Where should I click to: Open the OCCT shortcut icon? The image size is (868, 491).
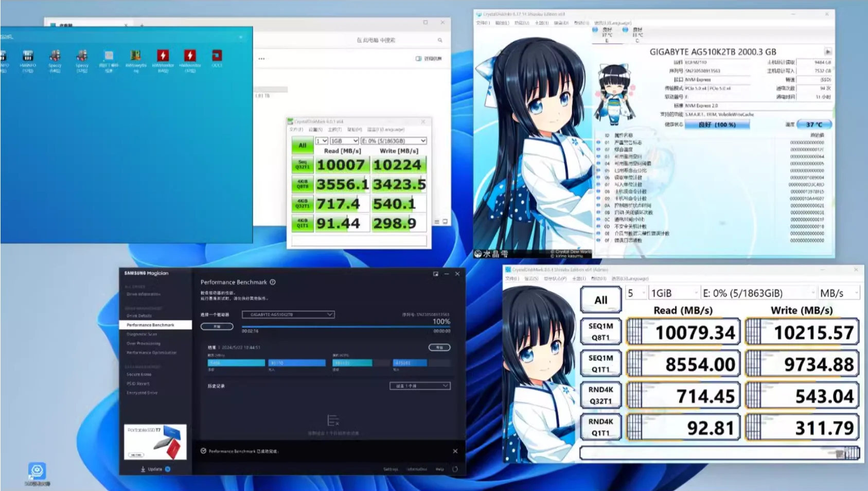click(x=217, y=56)
